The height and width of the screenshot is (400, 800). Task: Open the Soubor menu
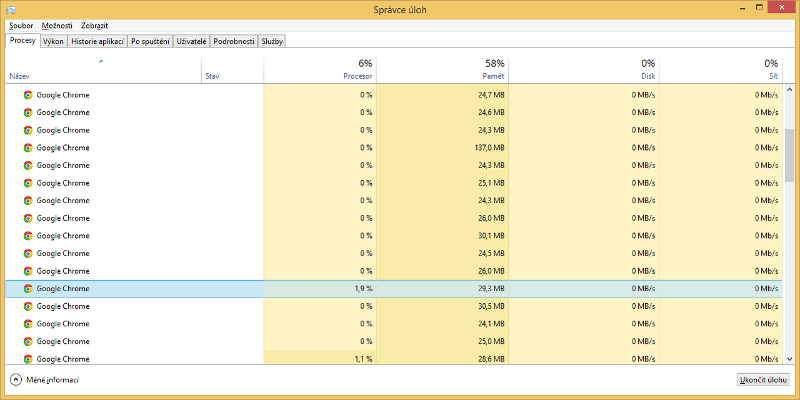click(x=21, y=25)
